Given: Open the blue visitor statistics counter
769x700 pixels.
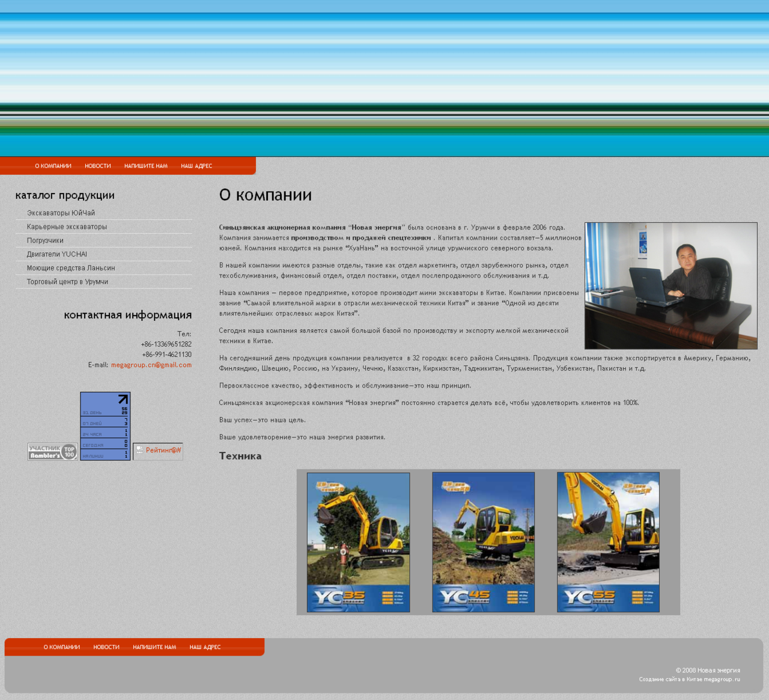Looking at the screenshot, I should click(x=105, y=426).
